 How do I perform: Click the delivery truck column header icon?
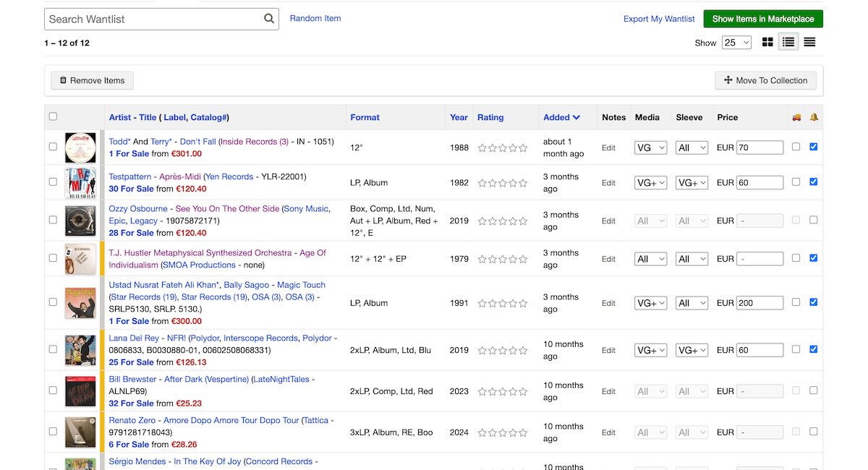[796, 116]
